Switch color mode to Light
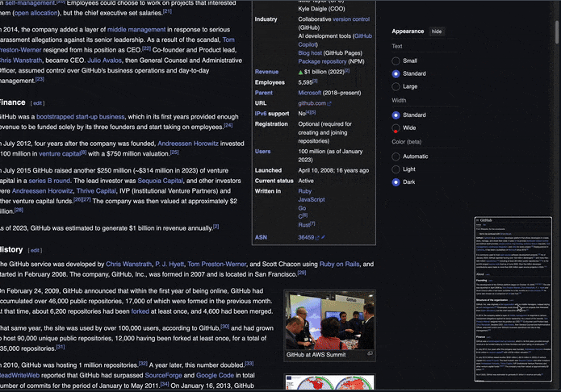The image size is (561, 392). (396, 169)
